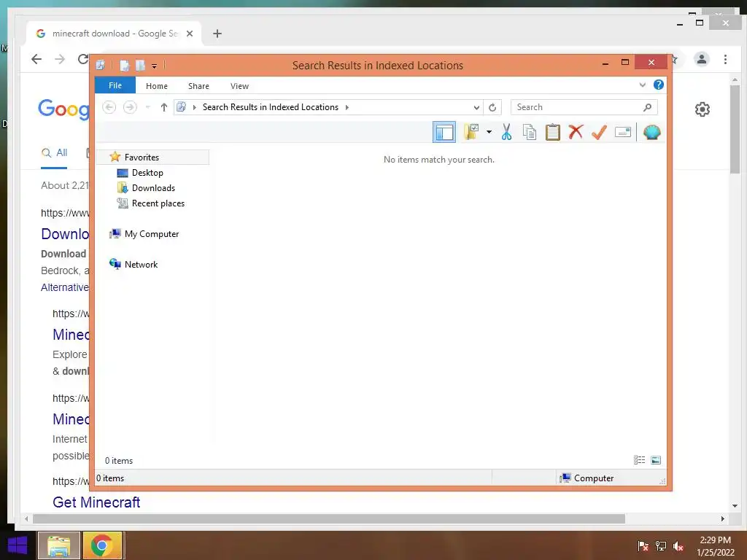Image resolution: width=747 pixels, height=560 pixels.
Task: Open the address bar history dropdown
Action: pos(476,107)
